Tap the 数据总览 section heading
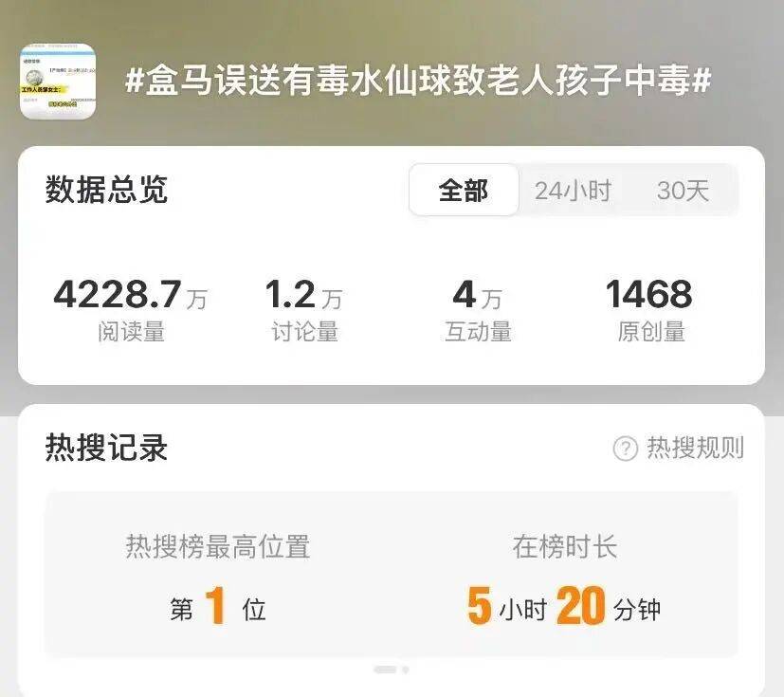The height and width of the screenshot is (697, 784). pyautogui.click(x=106, y=190)
